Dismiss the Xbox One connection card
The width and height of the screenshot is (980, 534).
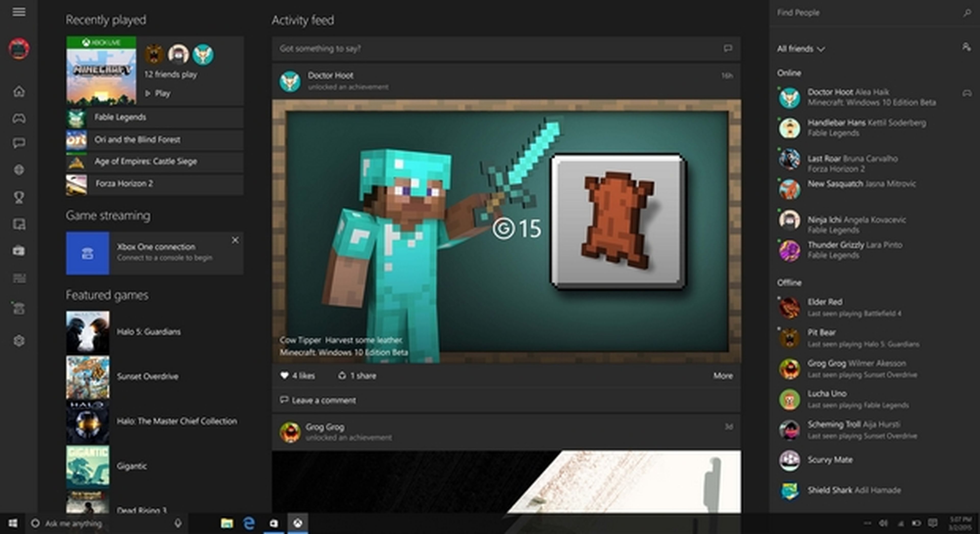pyautogui.click(x=235, y=240)
